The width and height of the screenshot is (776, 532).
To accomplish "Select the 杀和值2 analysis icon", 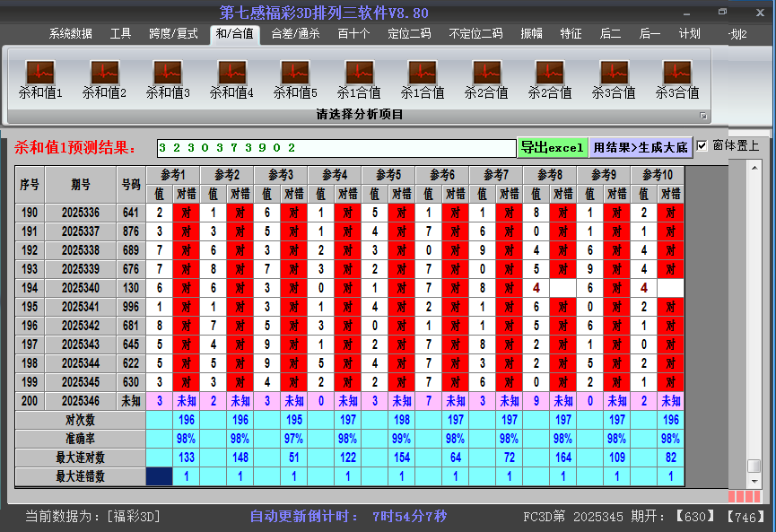I will [104, 73].
